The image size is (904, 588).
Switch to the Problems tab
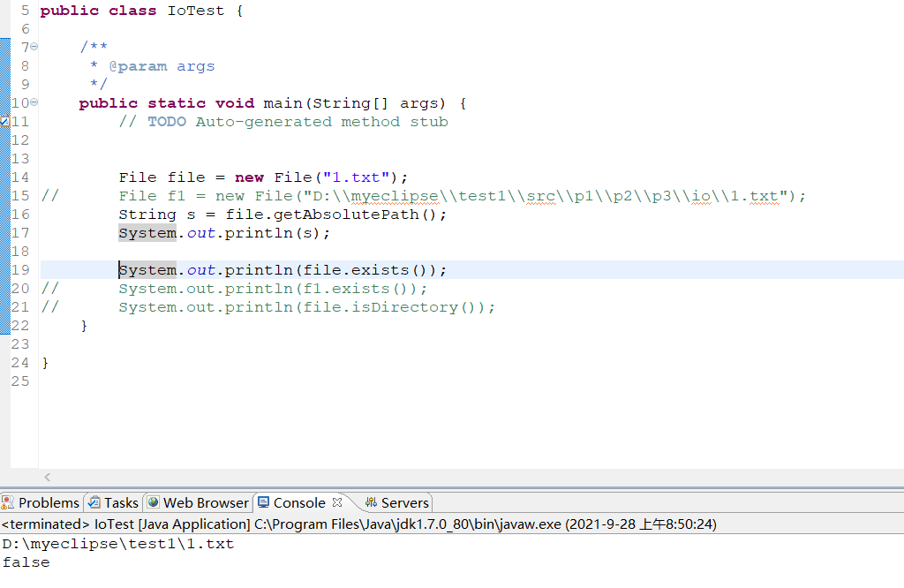click(x=50, y=502)
